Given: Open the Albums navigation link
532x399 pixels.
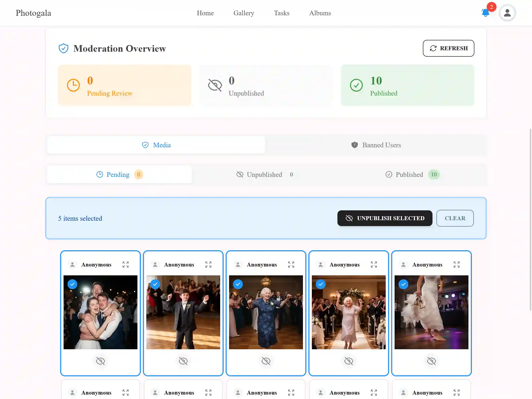Looking at the screenshot, I should tap(320, 13).
